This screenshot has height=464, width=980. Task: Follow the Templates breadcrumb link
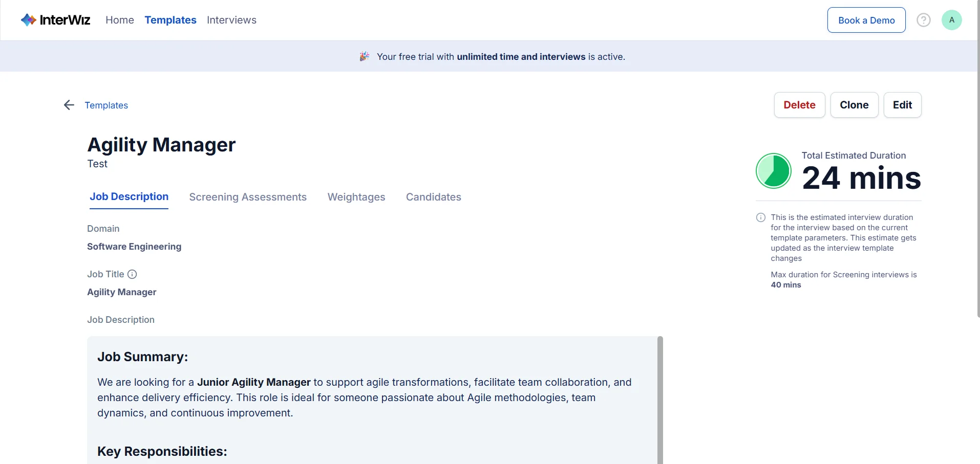106,105
